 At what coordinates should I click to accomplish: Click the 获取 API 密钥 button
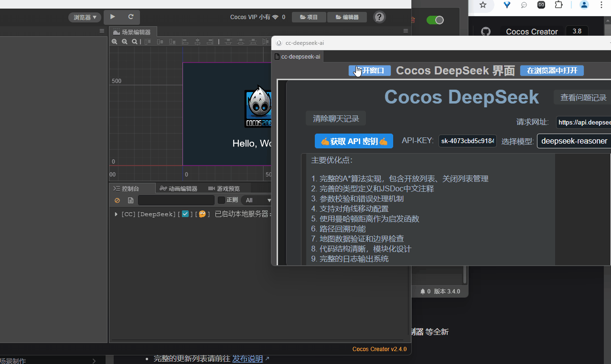pos(354,141)
